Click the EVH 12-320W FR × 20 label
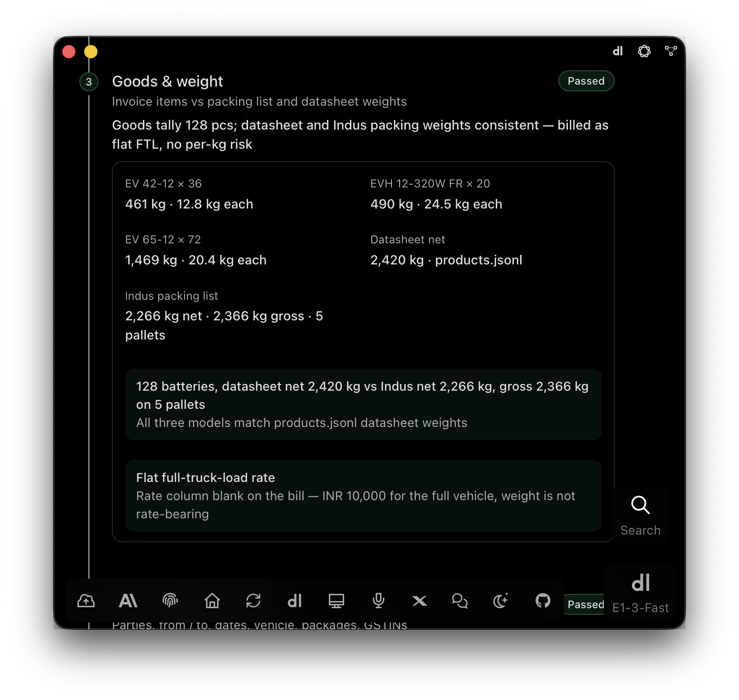739x700 pixels. pyautogui.click(x=430, y=184)
